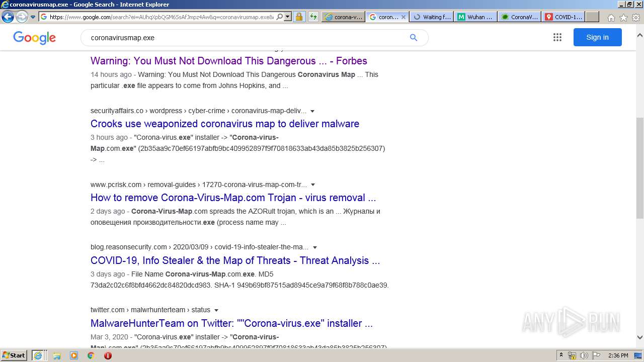Click the blog.reasonsecurity.com breadcrumb text

pos(200,247)
